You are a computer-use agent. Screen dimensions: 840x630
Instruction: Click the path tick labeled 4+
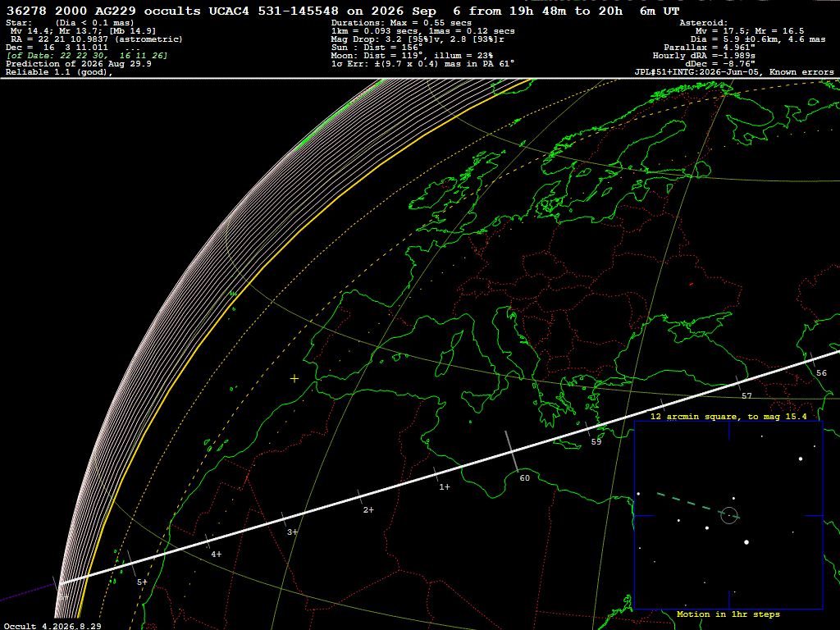tap(217, 555)
